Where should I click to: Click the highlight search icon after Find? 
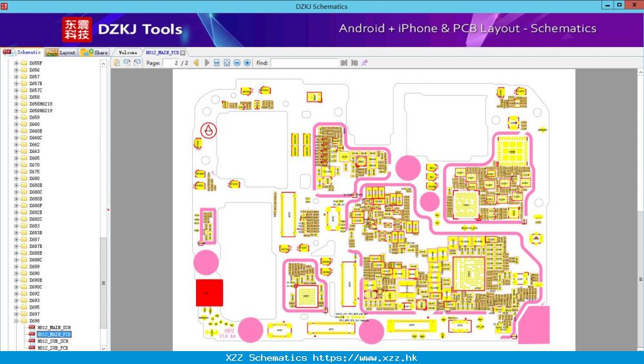click(364, 63)
